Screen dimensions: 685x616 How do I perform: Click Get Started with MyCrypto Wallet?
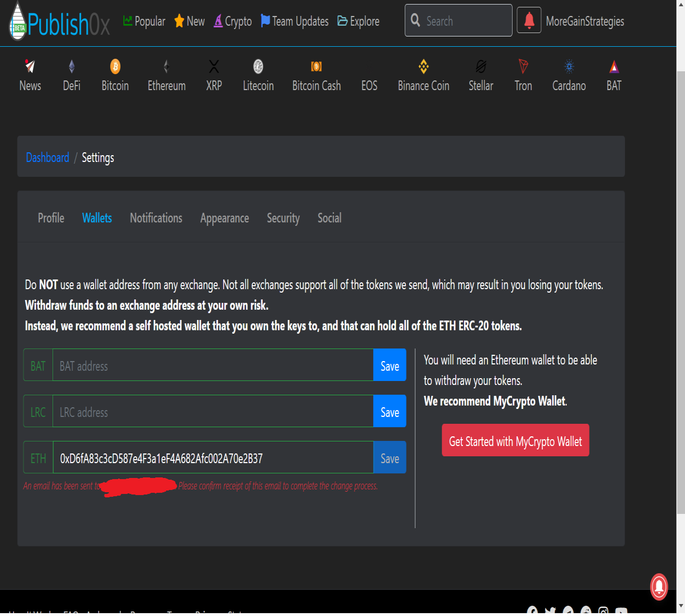pos(515,440)
